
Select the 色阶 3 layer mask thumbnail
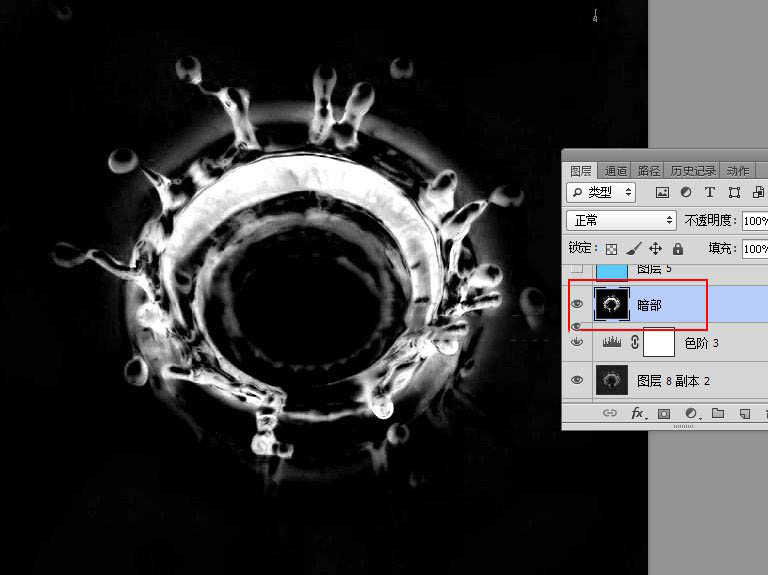click(x=658, y=343)
